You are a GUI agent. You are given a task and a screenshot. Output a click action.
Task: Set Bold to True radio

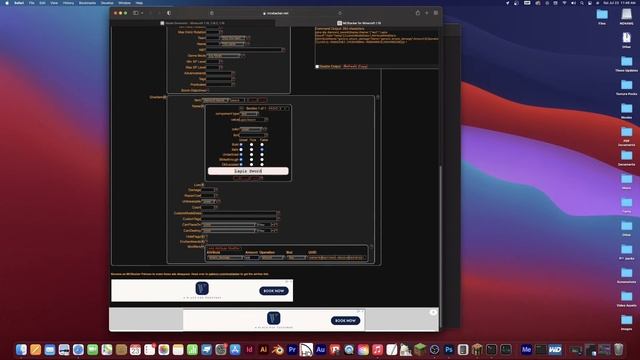[x=251, y=144]
